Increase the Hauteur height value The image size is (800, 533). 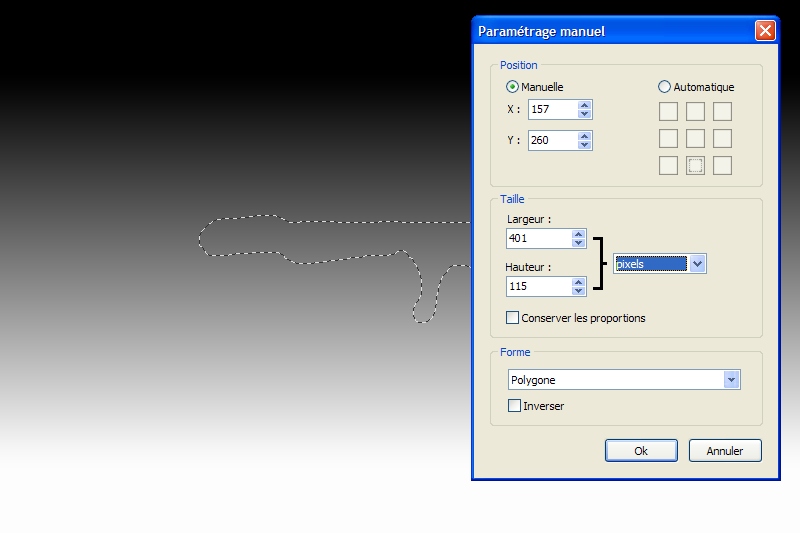click(579, 282)
